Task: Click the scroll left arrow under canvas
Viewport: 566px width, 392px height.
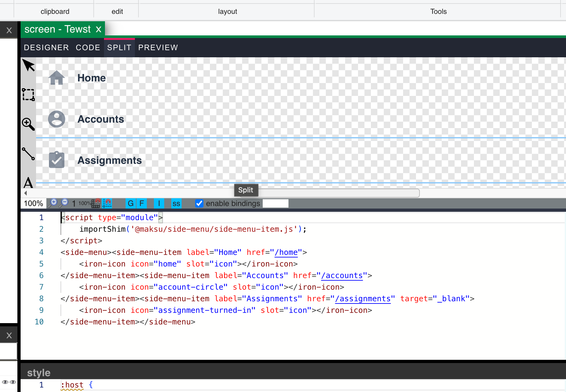Action: point(25,193)
